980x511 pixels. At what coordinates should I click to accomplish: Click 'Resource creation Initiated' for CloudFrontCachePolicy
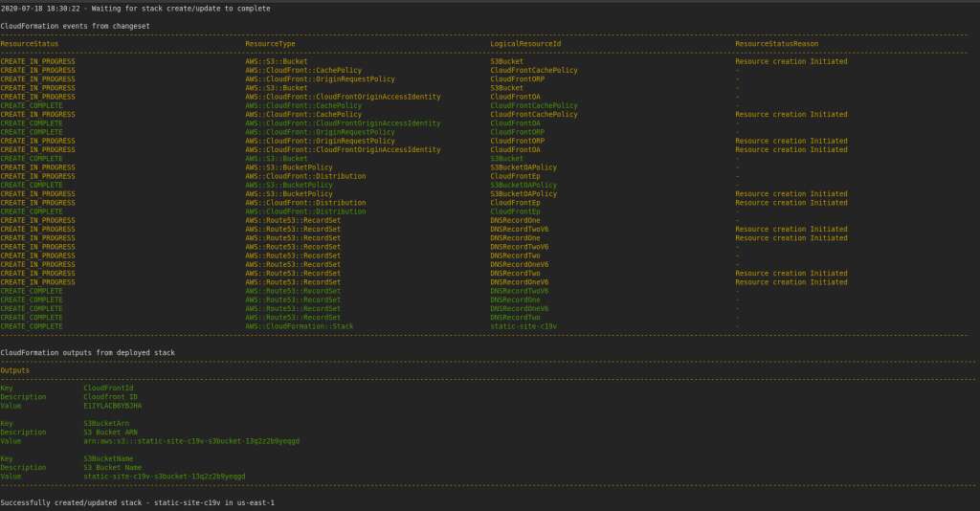791,114
